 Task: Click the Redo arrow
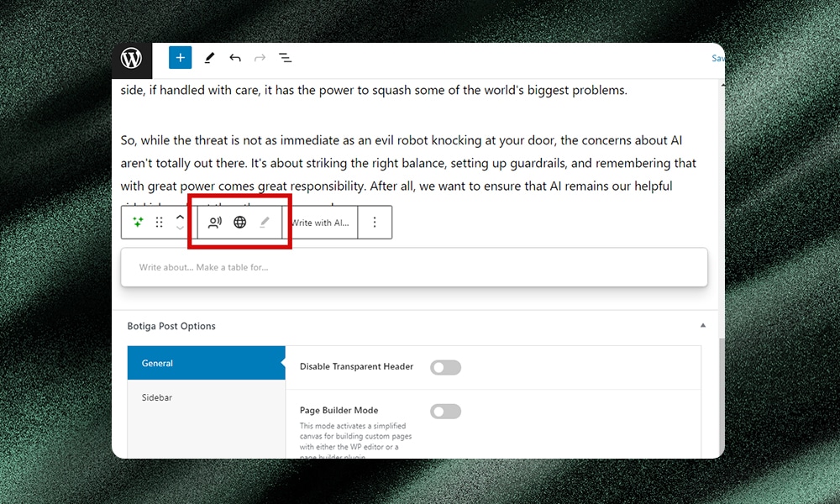(260, 58)
